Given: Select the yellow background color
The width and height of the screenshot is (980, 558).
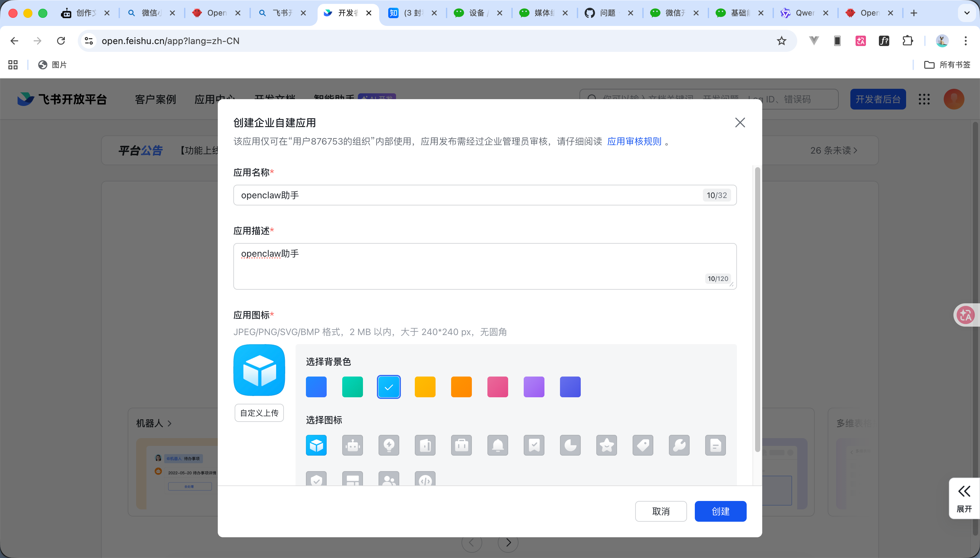Looking at the screenshot, I should (x=425, y=387).
